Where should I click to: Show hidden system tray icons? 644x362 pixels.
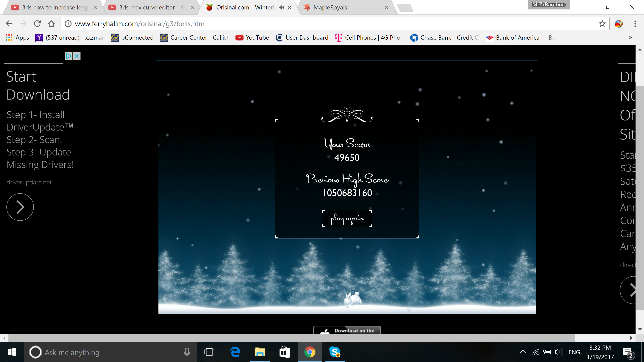click(523, 352)
